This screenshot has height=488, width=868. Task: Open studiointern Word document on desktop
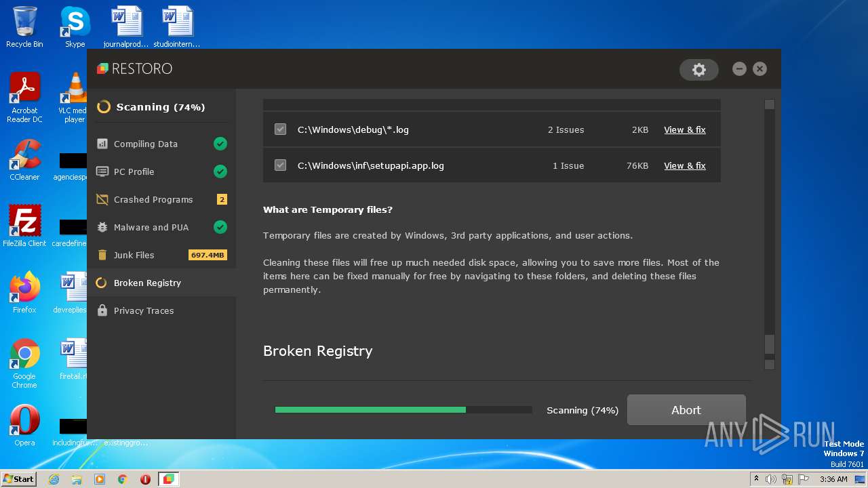coord(177,27)
